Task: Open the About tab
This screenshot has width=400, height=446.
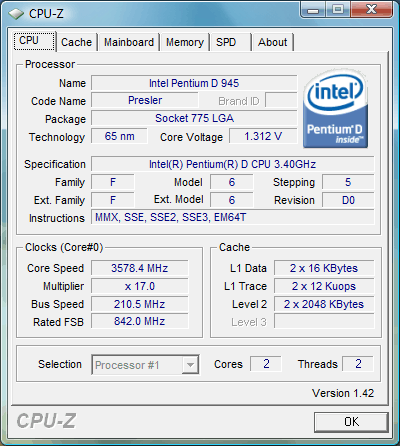Action: coord(272,42)
